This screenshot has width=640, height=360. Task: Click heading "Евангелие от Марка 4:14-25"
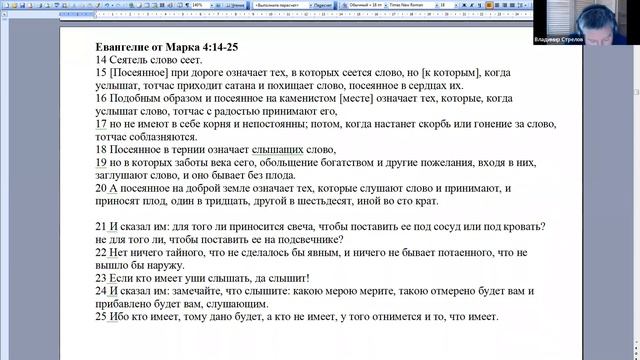pos(167,47)
